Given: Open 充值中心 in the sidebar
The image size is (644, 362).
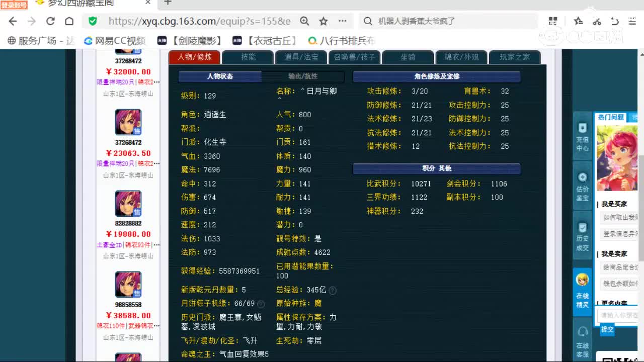Looking at the screenshot, I should 582,137.
